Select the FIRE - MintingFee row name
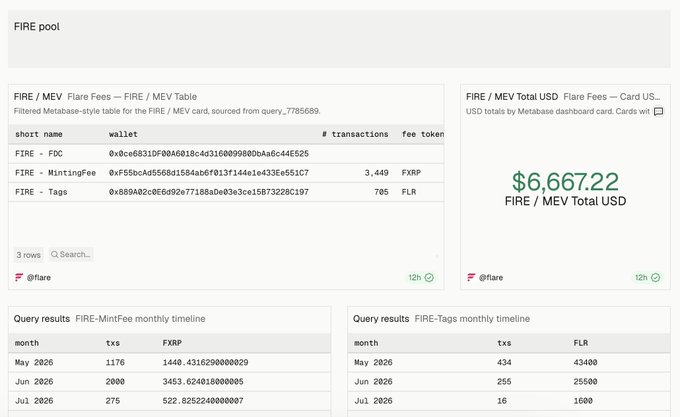 56,173
